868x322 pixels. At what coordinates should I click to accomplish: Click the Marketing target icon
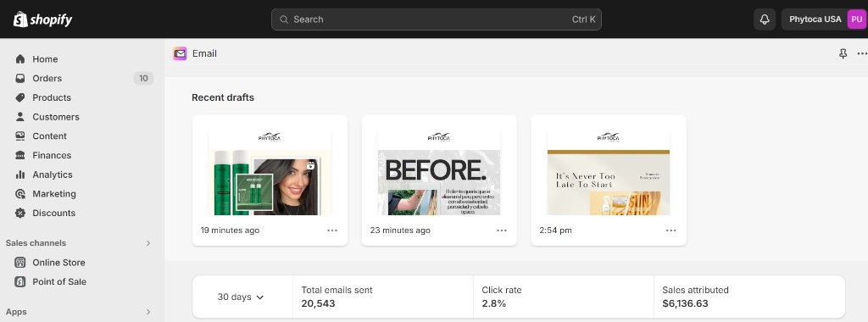coord(20,194)
